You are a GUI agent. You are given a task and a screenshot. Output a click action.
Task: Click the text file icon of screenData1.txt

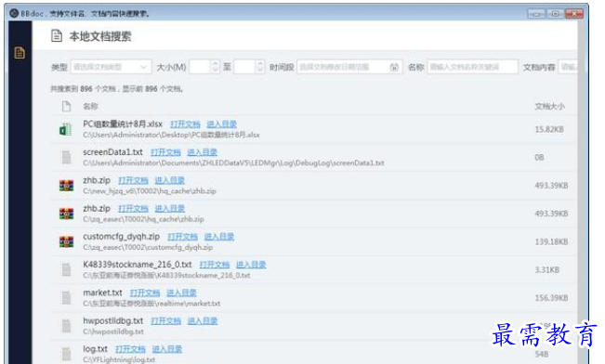(66, 157)
